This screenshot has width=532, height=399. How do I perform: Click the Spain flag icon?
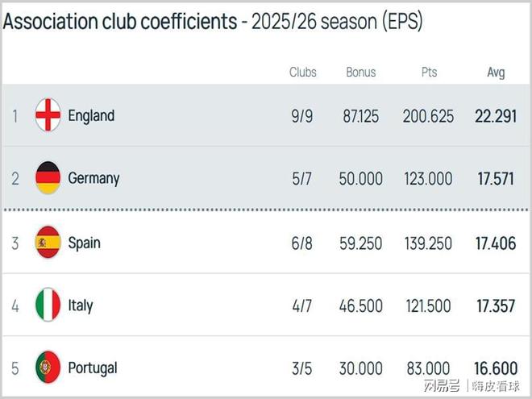pyautogui.click(x=48, y=242)
